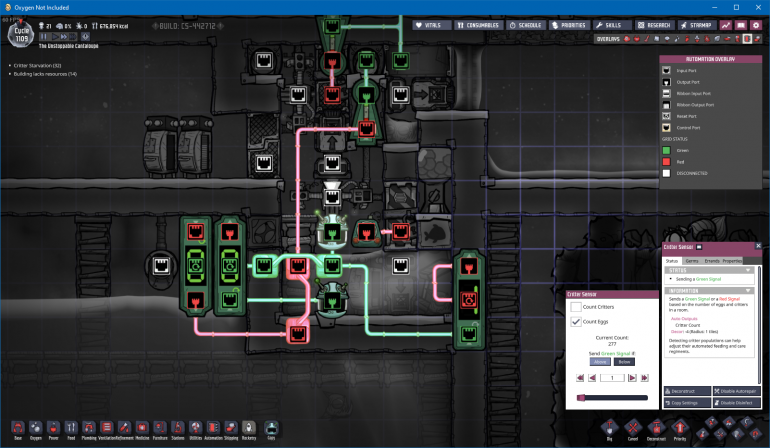Click Building lacks resources notification
770x448 pixels.
tap(45, 74)
